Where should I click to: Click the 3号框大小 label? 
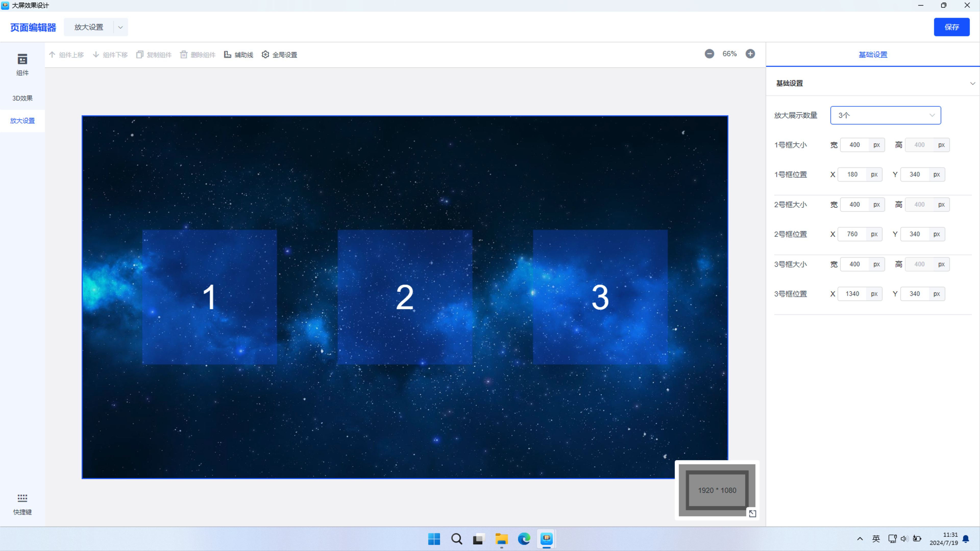(791, 264)
